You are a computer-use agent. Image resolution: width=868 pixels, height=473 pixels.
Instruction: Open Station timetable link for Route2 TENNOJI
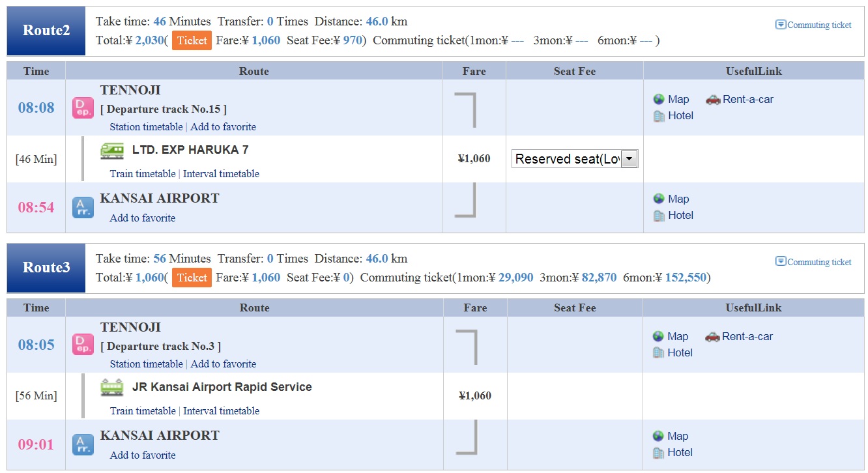[146, 127]
